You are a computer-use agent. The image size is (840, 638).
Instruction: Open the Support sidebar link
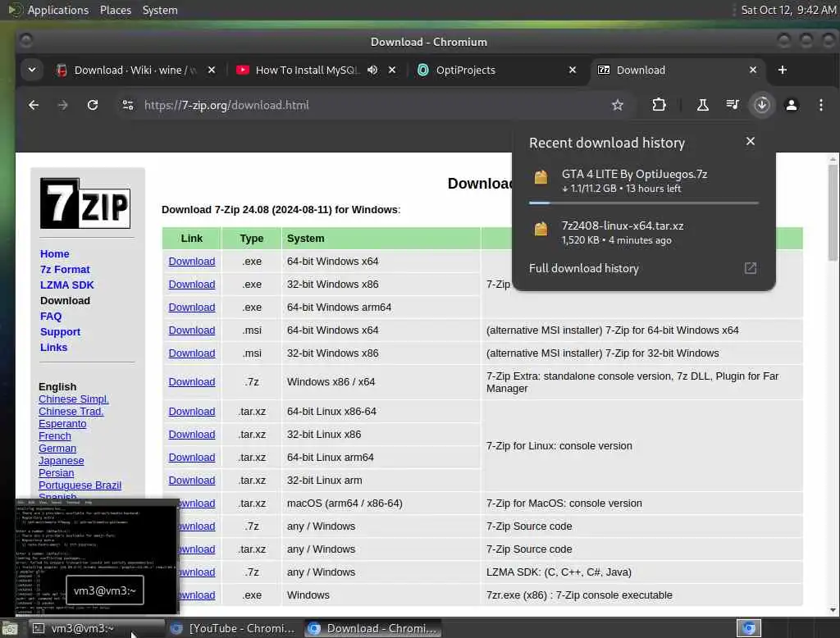(60, 331)
